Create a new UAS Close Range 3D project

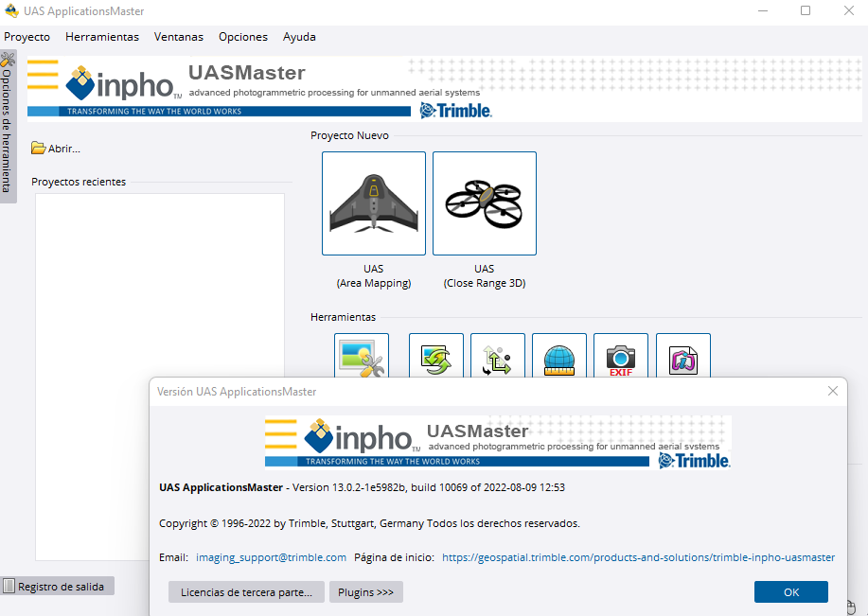pos(485,203)
